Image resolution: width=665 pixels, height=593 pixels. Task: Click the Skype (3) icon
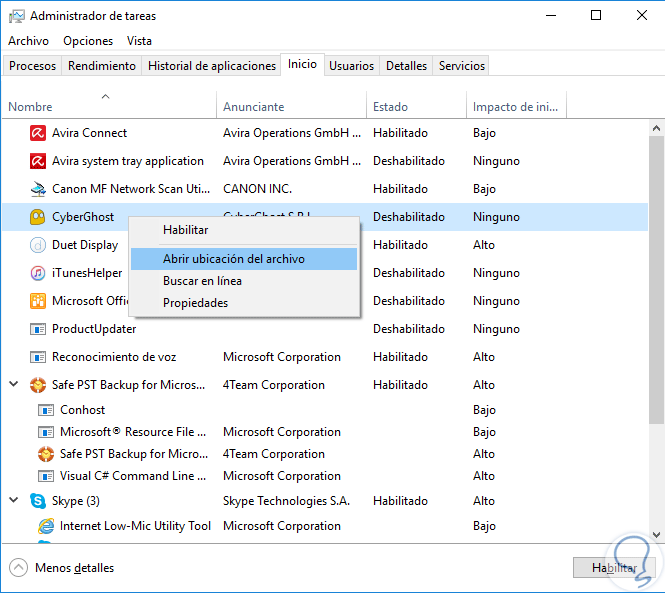(x=38, y=501)
